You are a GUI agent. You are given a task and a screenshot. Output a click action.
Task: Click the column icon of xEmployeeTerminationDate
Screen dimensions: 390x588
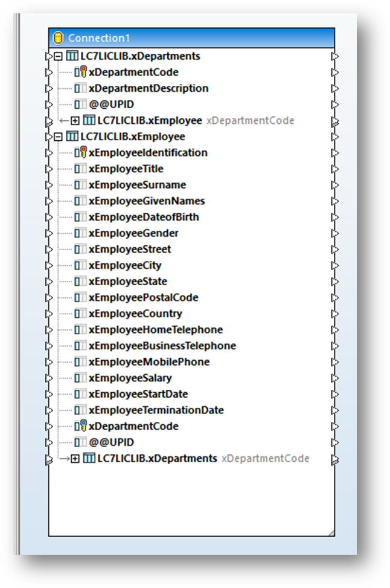click(x=80, y=410)
